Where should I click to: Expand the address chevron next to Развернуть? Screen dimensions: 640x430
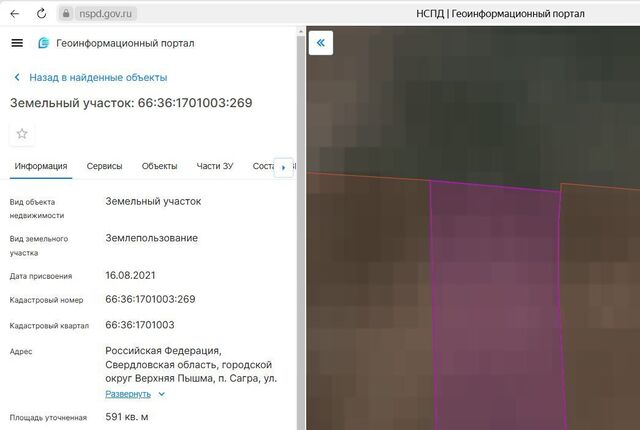pos(162,394)
